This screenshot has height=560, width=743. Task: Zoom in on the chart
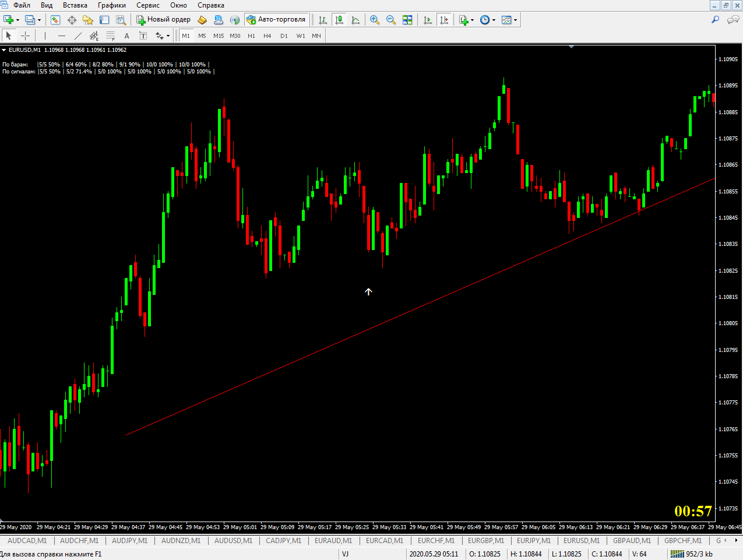point(375,20)
